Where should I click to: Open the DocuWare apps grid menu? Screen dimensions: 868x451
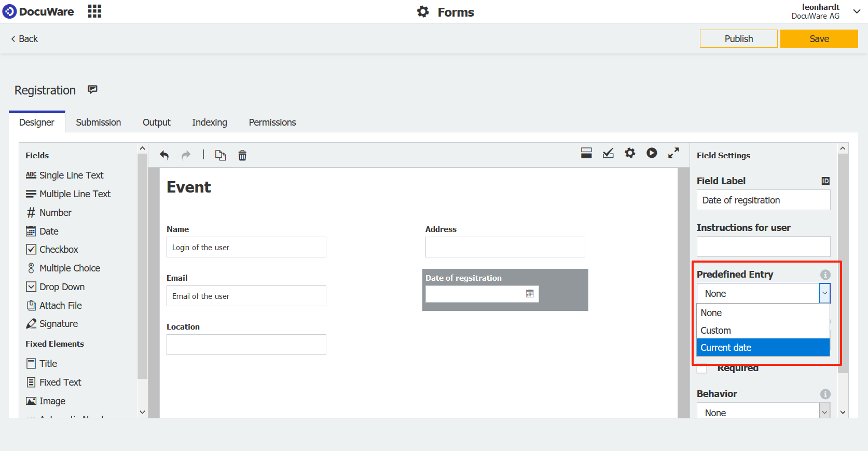(94, 11)
